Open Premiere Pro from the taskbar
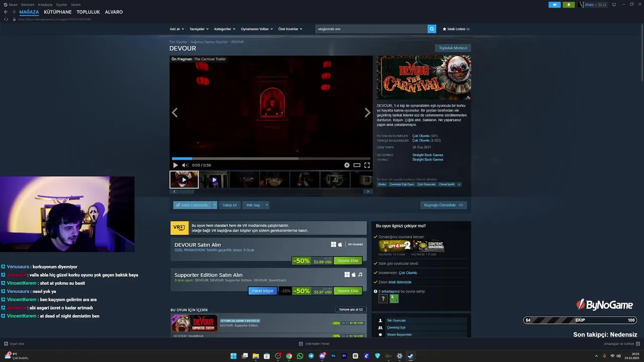The image size is (644, 362). point(345,356)
